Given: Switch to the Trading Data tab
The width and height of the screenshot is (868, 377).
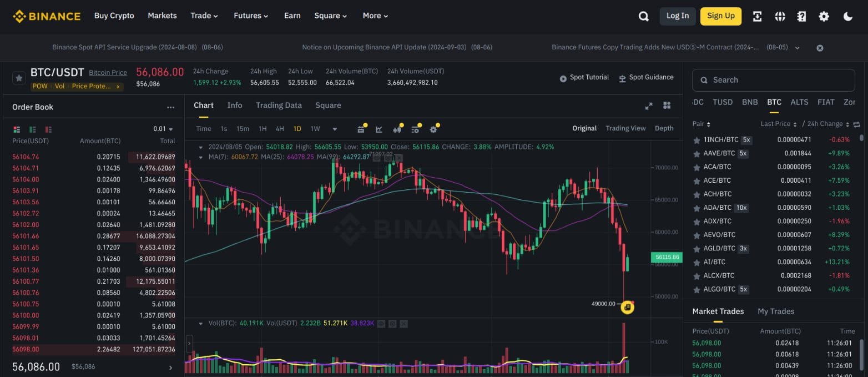Looking at the screenshot, I should pyautogui.click(x=279, y=105).
